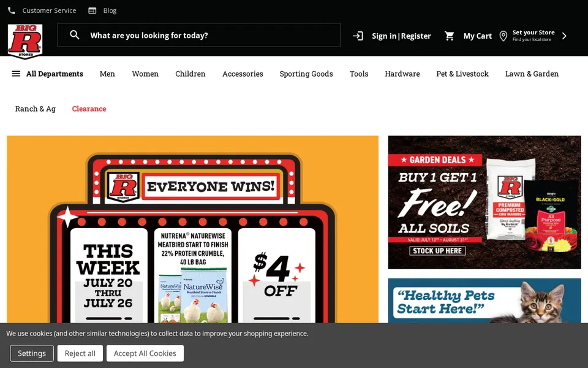This screenshot has width=588, height=368.
Task: Browse the Hardware category
Action: [402, 74]
